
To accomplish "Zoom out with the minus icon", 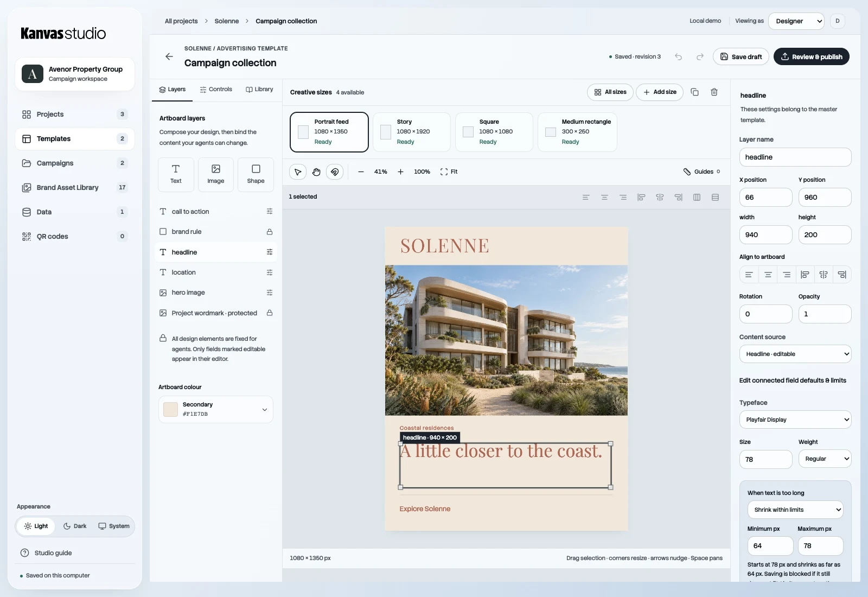I will [x=361, y=172].
